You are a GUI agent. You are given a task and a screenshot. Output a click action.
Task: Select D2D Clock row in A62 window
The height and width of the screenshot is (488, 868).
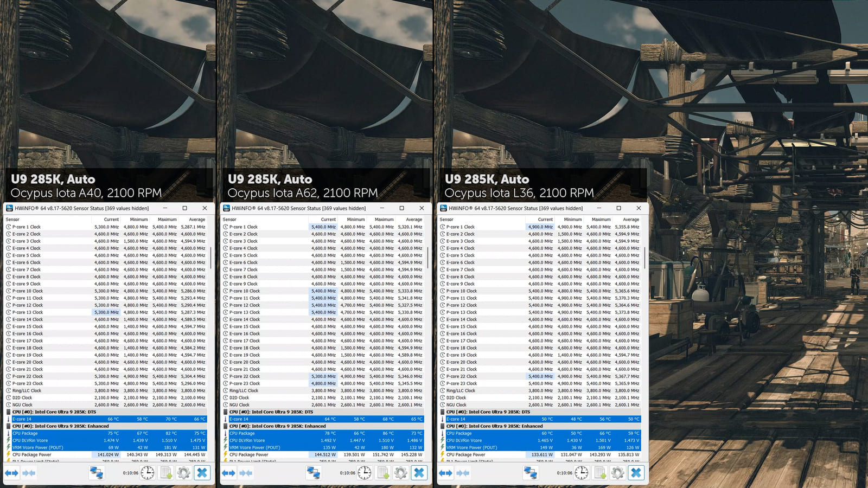(323, 397)
